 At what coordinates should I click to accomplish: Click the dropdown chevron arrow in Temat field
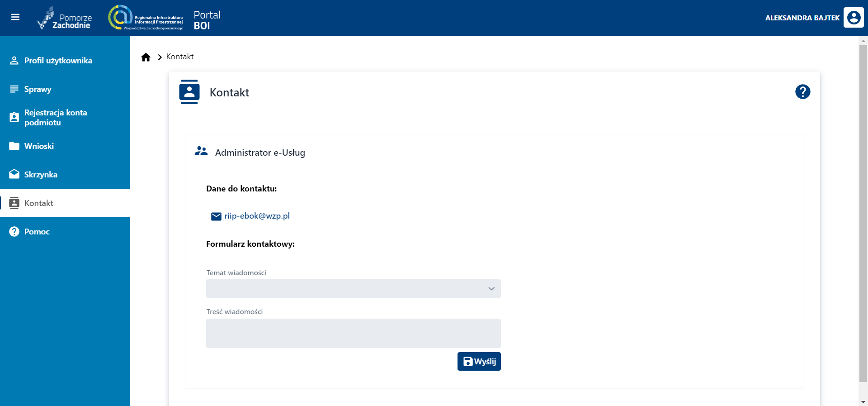click(491, 289)
